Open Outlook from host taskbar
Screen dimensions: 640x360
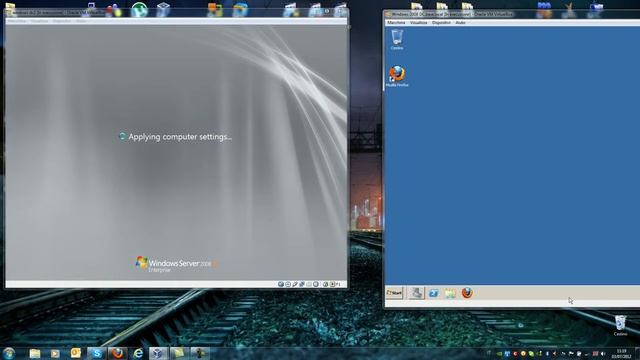tap(76, 353)
